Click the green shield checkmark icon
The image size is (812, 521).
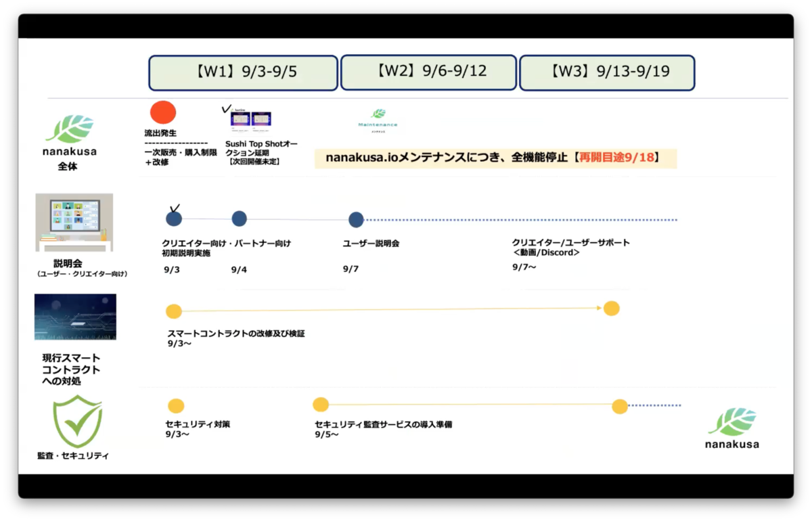[78, 422]
